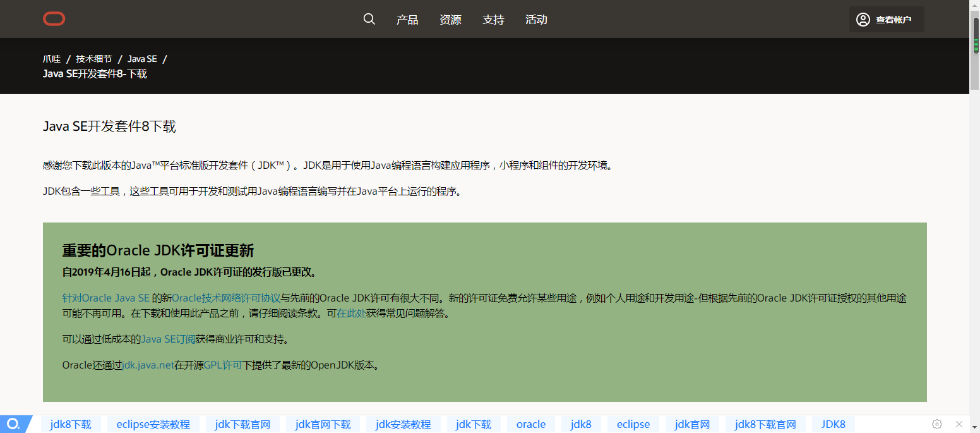Select jdk8下载 suggestion tag
The image size is (980, 433).
71,424
